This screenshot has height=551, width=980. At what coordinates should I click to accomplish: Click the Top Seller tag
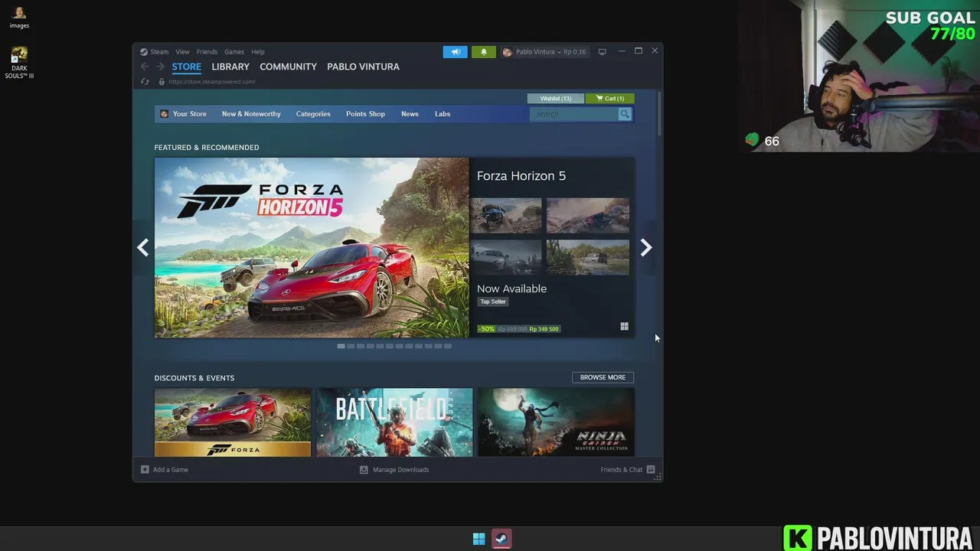pyautogui.click(x=493, y=302)
